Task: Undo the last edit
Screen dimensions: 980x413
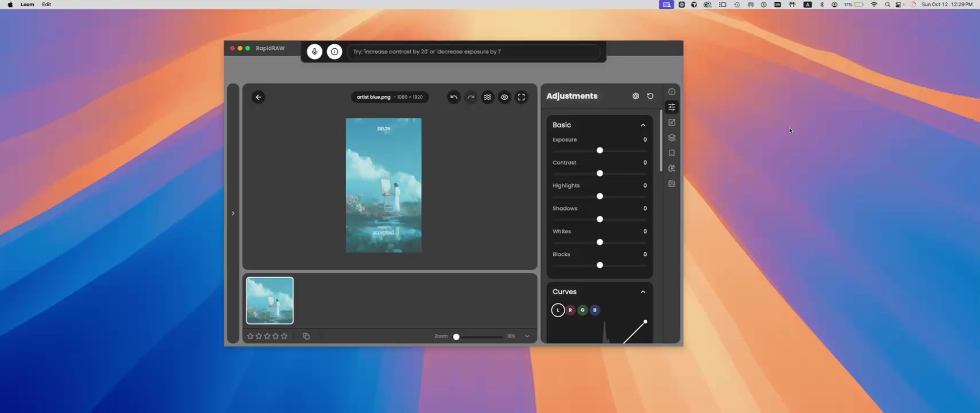Action: click(x=454, y=97)
